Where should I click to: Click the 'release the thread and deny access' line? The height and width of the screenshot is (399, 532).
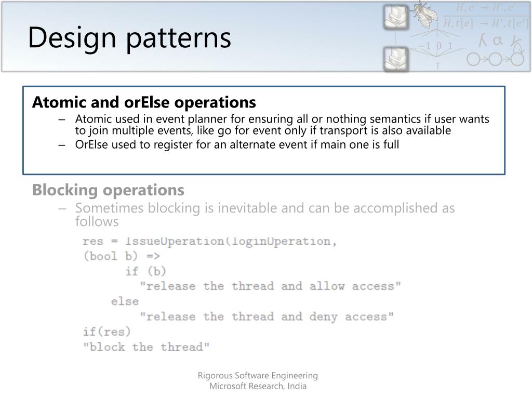click(267, 316)
